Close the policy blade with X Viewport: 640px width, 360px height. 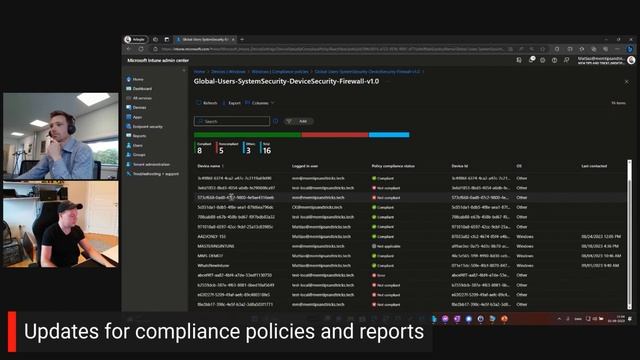[627, 82]
